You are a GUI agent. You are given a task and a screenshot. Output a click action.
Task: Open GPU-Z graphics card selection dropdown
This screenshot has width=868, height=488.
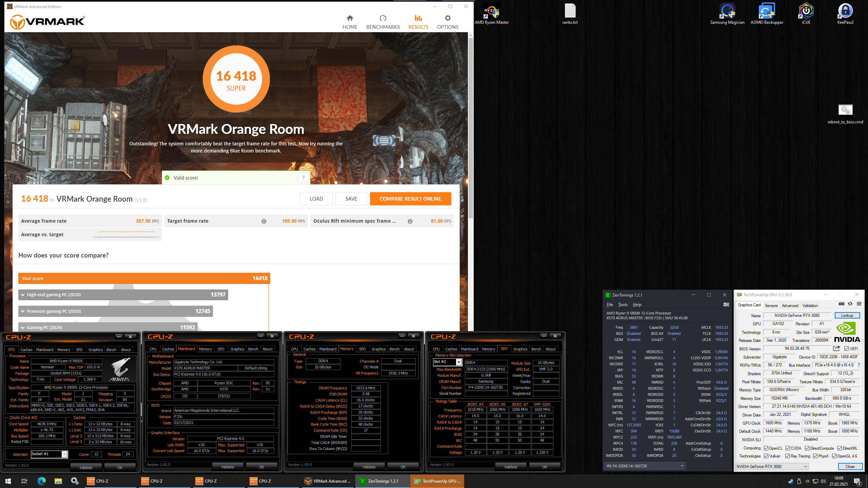click(772, 467)
